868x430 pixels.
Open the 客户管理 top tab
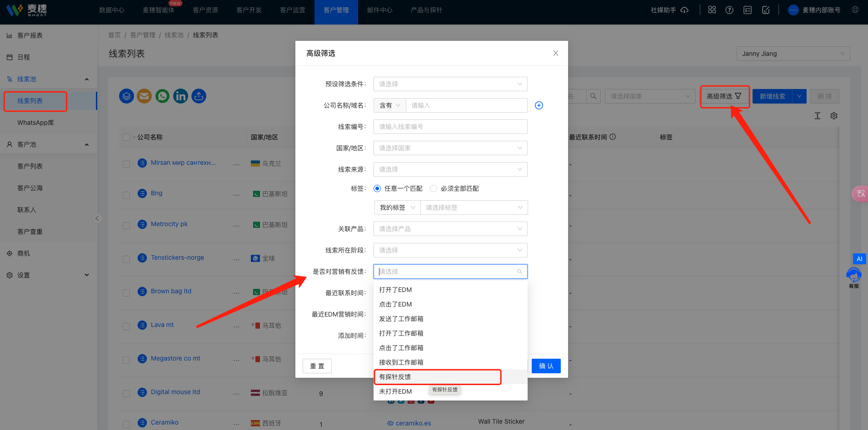pos(336,10)
